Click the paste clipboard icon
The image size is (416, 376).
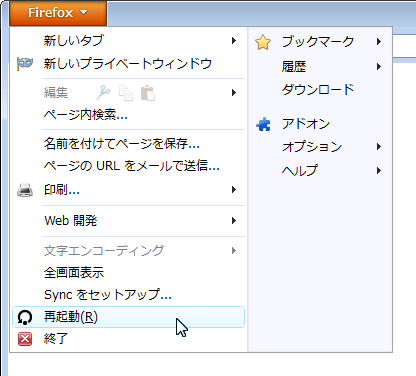point(148,93)
